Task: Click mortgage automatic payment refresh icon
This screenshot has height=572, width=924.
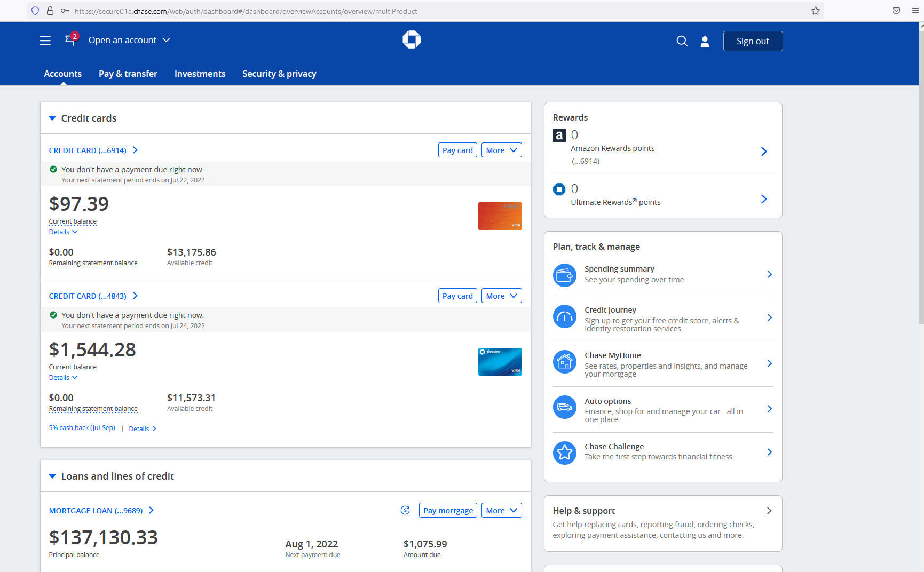Action: click(x=405, y=510)
